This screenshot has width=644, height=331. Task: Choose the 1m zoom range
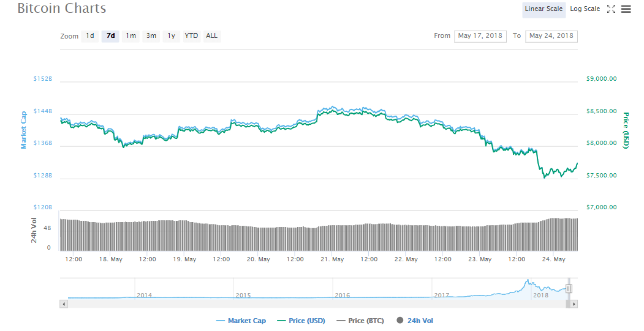coord(131,36)
